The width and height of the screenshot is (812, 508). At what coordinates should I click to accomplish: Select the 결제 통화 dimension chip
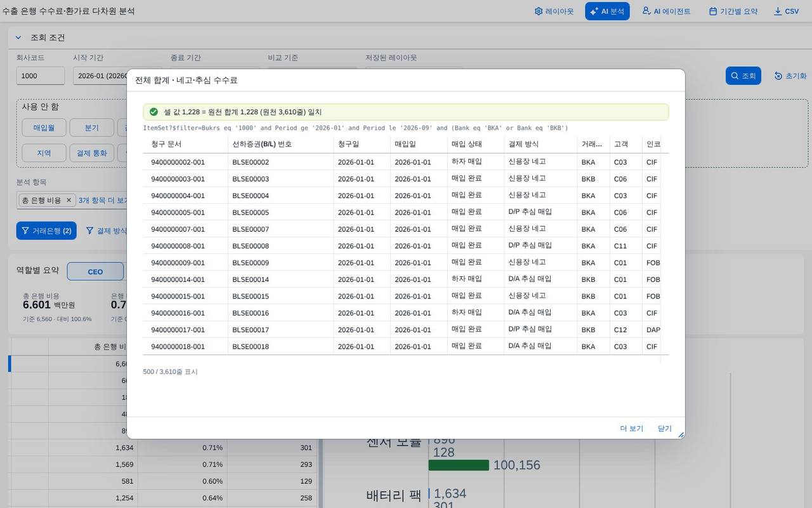[x=91, y=153]
